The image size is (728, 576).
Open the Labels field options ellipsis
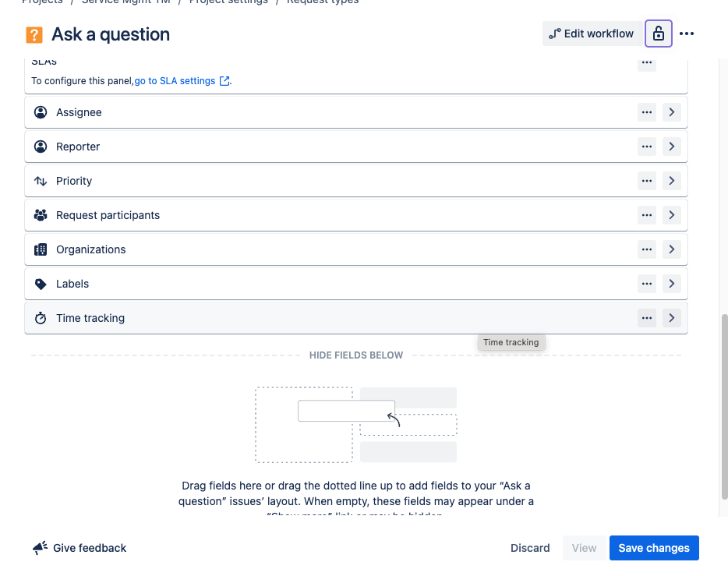point(647,284)
